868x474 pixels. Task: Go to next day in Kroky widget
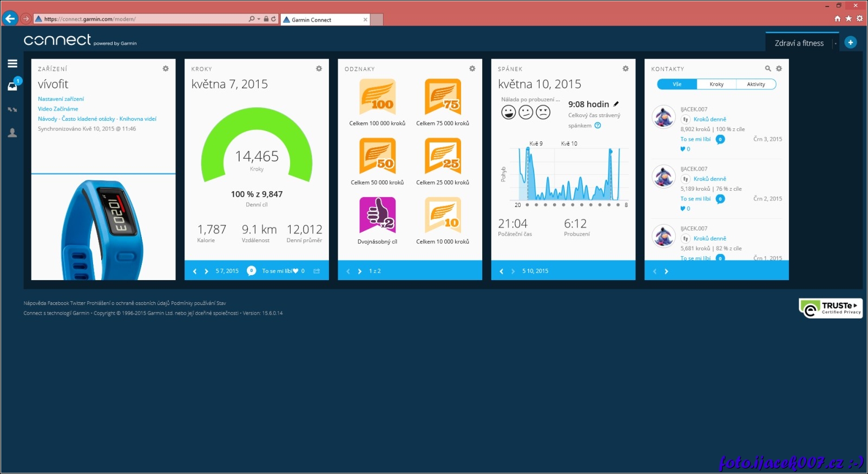click(206, 271)
